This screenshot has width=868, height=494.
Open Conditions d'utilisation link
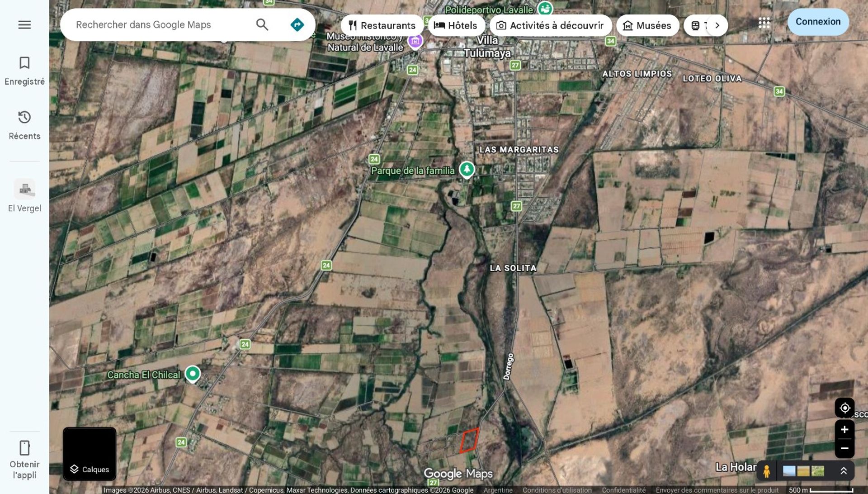click(557, 490)
